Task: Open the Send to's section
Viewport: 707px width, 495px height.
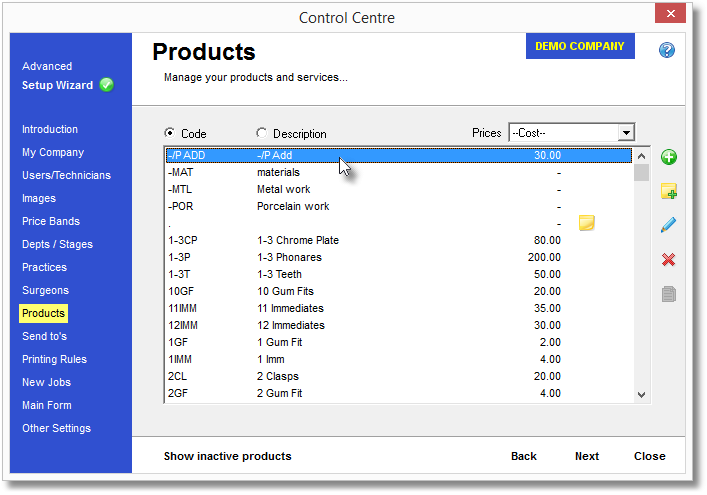Action: [44, 336]
